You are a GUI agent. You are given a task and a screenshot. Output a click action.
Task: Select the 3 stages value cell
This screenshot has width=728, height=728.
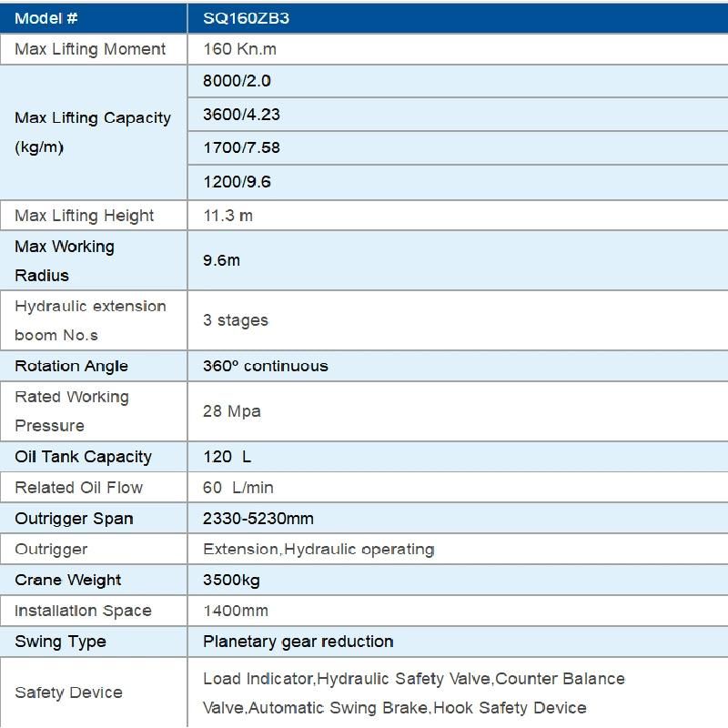[x=458, y=320]
